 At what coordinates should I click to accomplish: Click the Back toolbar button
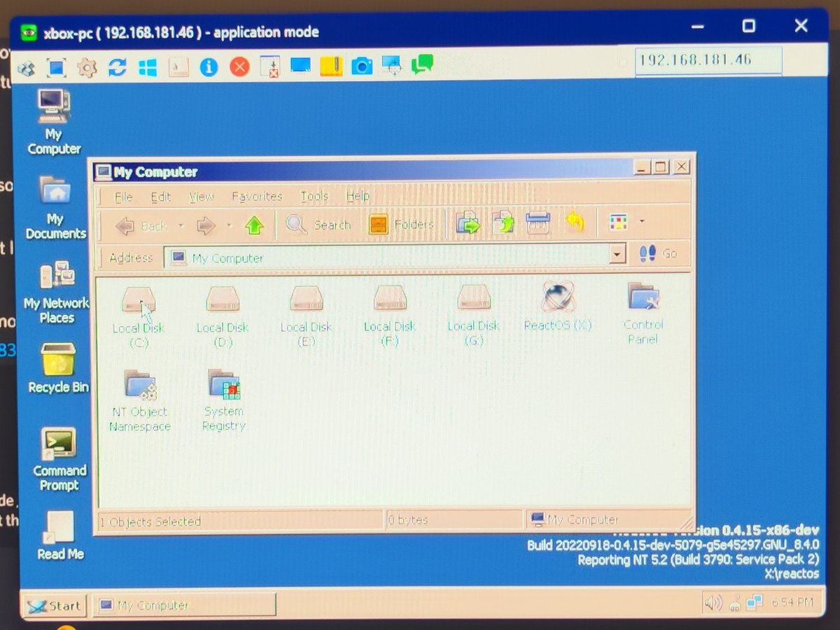tap(141, 225)
